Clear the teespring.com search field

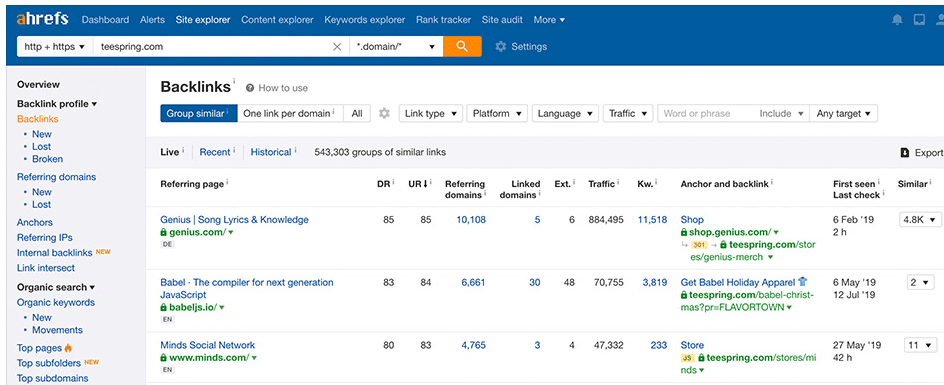(337, 46)
